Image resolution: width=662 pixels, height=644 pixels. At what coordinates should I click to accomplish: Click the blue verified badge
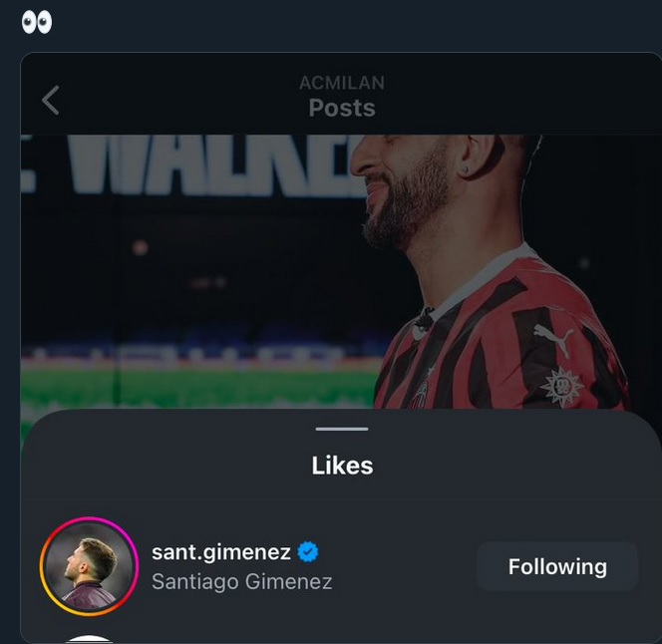click(x=308, y=551)
